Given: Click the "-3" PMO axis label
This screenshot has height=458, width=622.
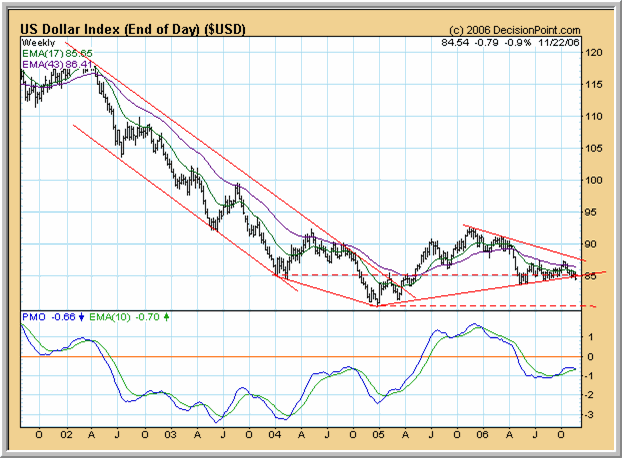Looking at the screenshot, I should [589, 415].
